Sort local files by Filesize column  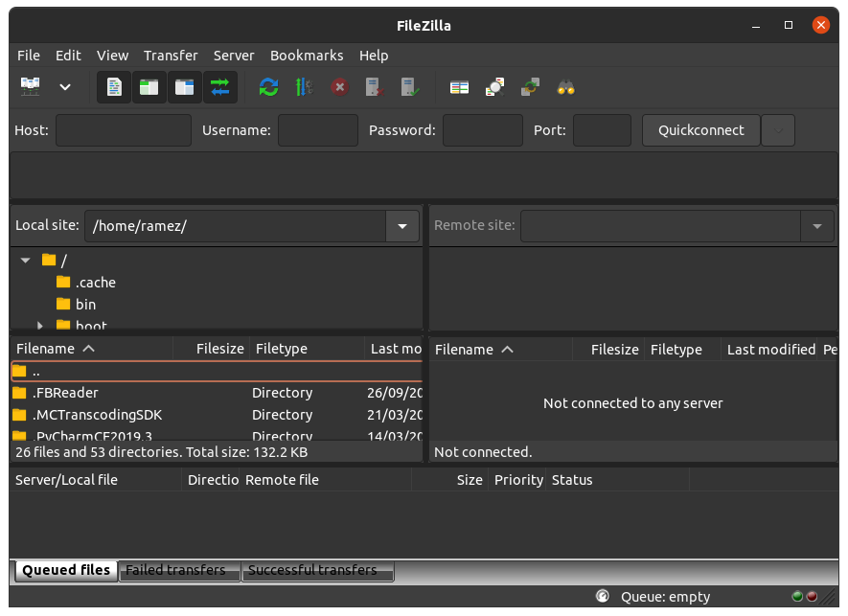[x=219, y=349]
